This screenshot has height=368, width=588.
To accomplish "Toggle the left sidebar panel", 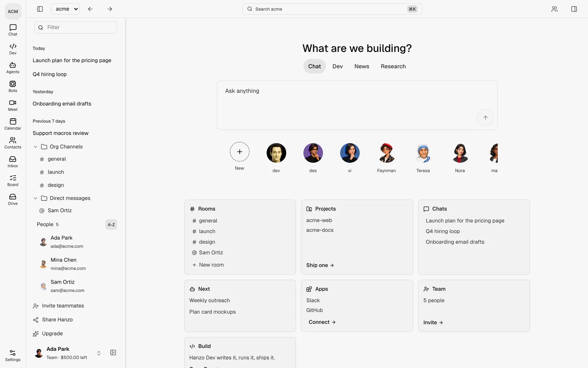I will coord(40,9).
